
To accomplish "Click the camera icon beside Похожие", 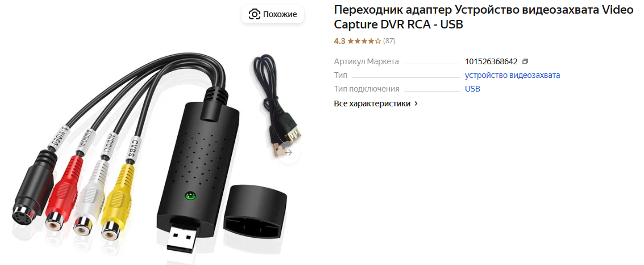I will click(255, 14).
